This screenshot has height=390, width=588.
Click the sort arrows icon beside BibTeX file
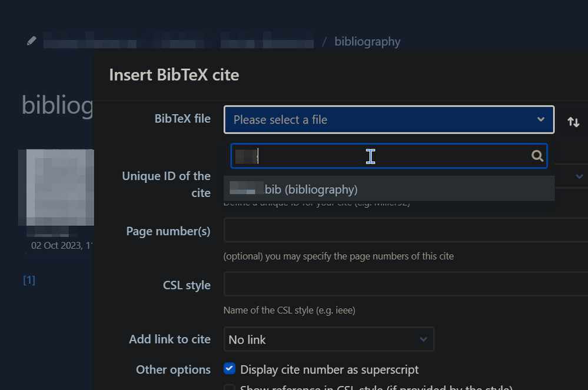coord(573,122)
